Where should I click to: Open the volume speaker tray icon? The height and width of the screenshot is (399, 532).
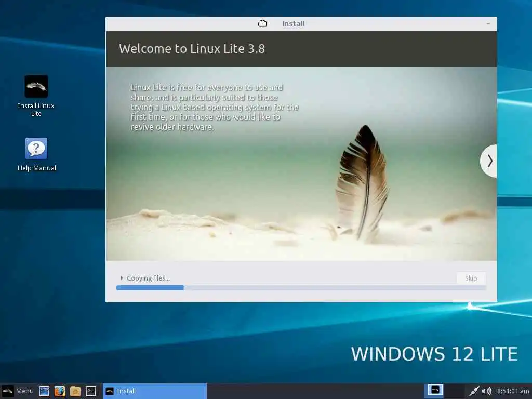point(486,391)
